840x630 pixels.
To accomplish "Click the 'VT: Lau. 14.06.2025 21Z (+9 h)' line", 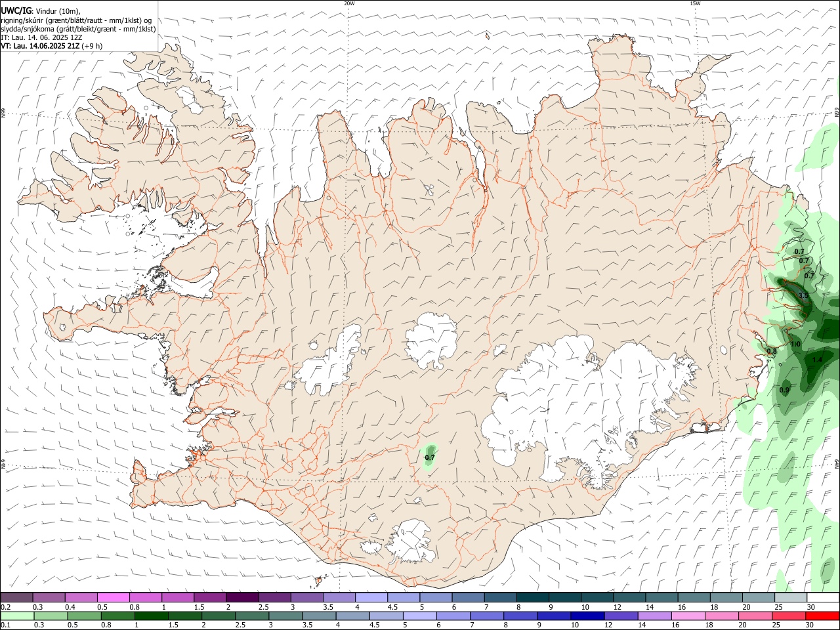I will (51, 46).
